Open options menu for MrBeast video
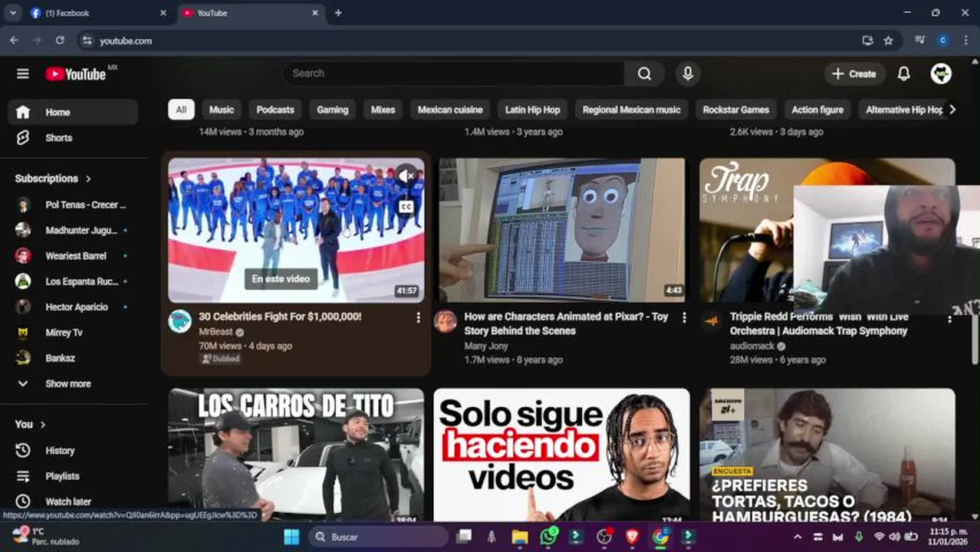This screenshot has width=980, height=552. click(x=418, y=317)
